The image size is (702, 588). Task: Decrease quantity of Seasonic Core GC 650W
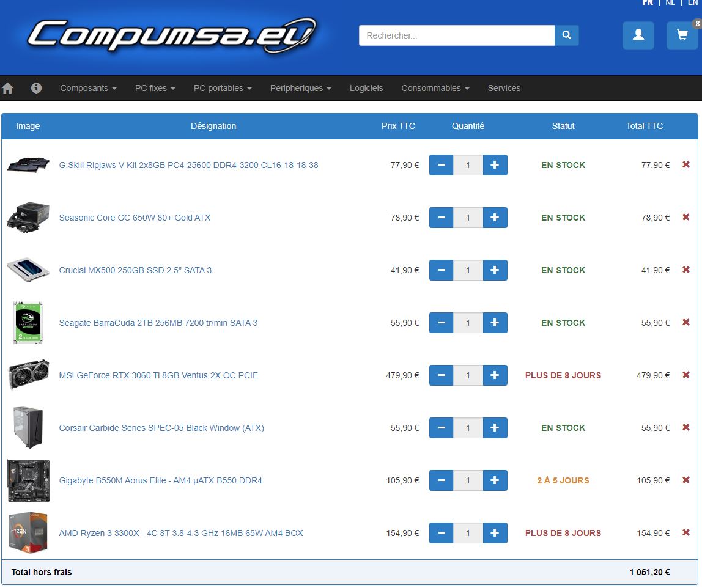[x=442, y=218]
